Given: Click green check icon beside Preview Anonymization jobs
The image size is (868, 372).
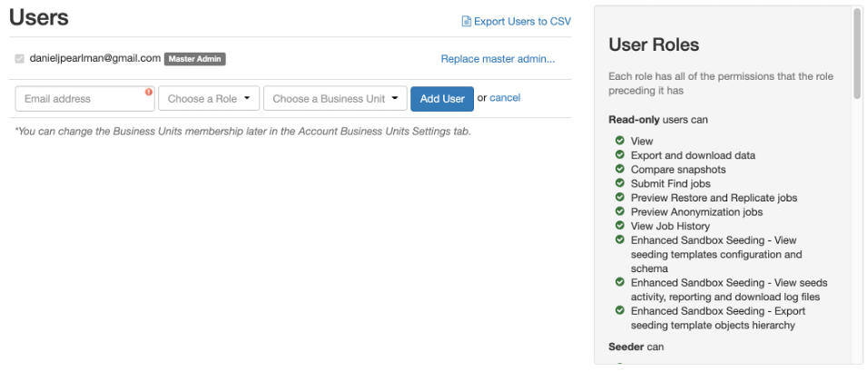Looking at the screenshot, I should point(619,211).
